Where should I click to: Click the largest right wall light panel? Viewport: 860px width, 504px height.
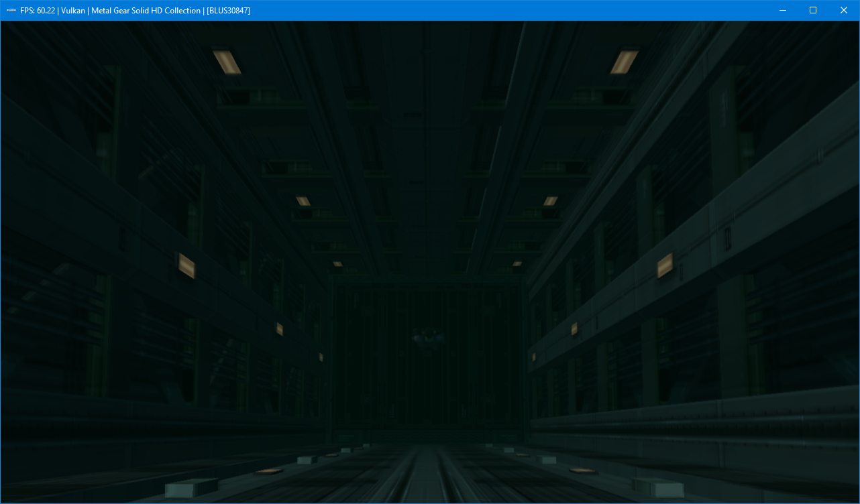coord(665,265)
